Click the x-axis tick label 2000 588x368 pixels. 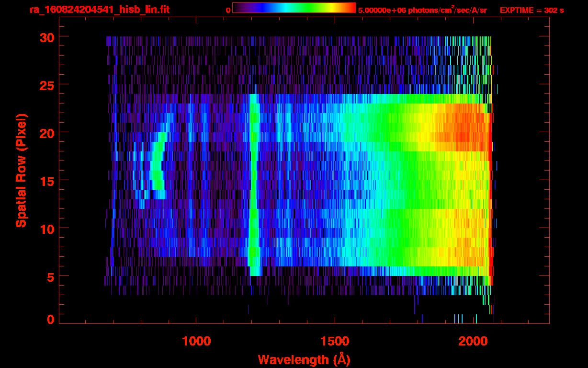tap(473, 341)
